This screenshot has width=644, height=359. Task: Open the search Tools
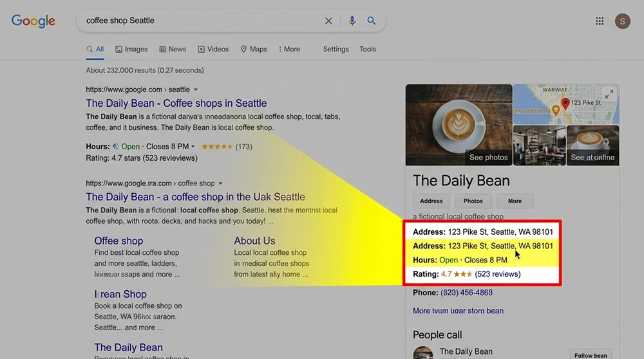368,50
